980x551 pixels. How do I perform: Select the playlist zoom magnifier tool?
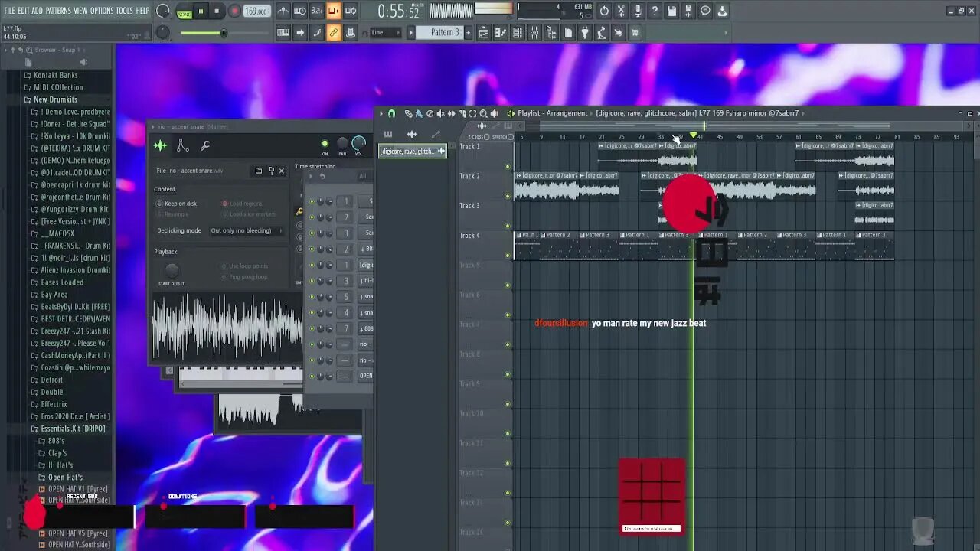(x=482, y=113)
